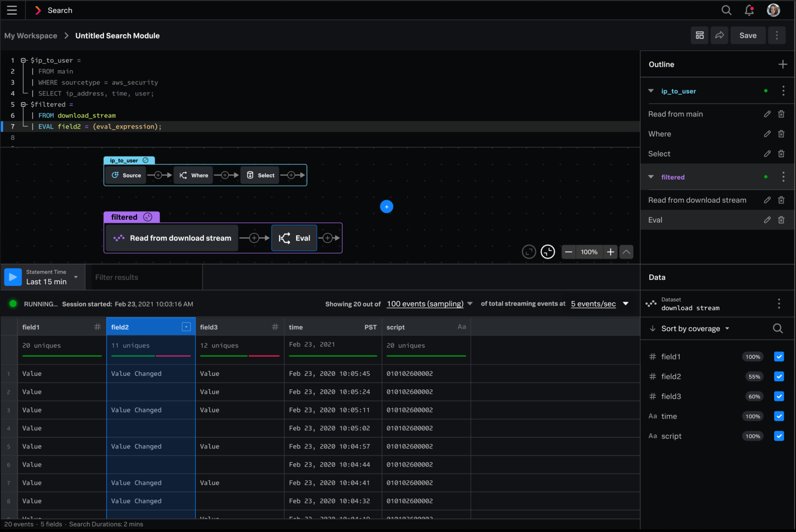Screen dimensions: 796x532
Task: Open the field2 column dropdown
Action: click(186, 327)
